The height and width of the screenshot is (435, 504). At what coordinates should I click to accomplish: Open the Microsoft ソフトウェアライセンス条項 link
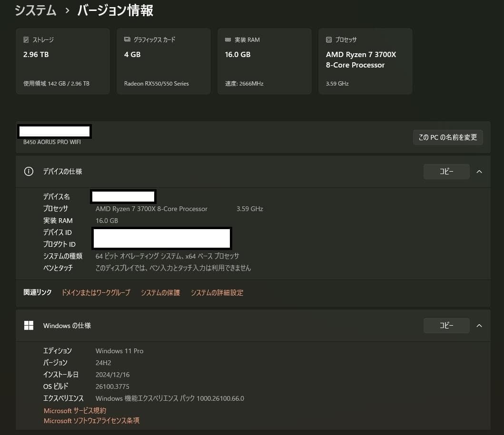click(91, 420)
